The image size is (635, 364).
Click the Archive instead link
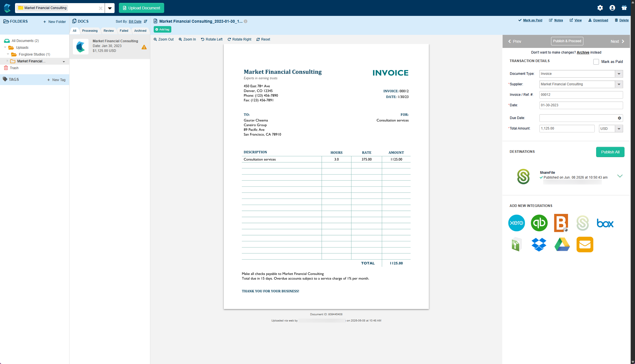click(583, 52)
